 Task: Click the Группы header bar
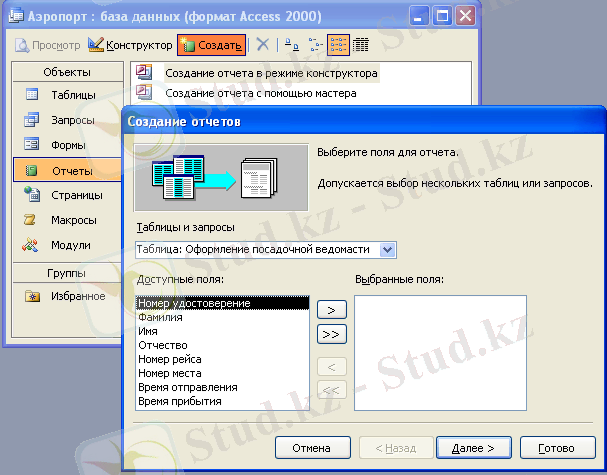(x=67, y=273)
